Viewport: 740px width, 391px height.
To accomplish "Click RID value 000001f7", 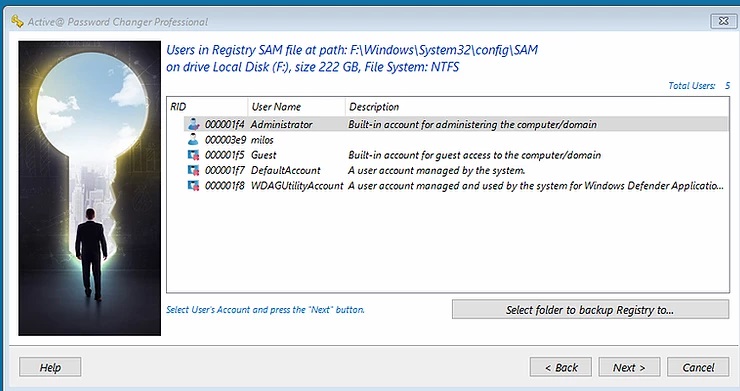I will click(x=224, y=170).
